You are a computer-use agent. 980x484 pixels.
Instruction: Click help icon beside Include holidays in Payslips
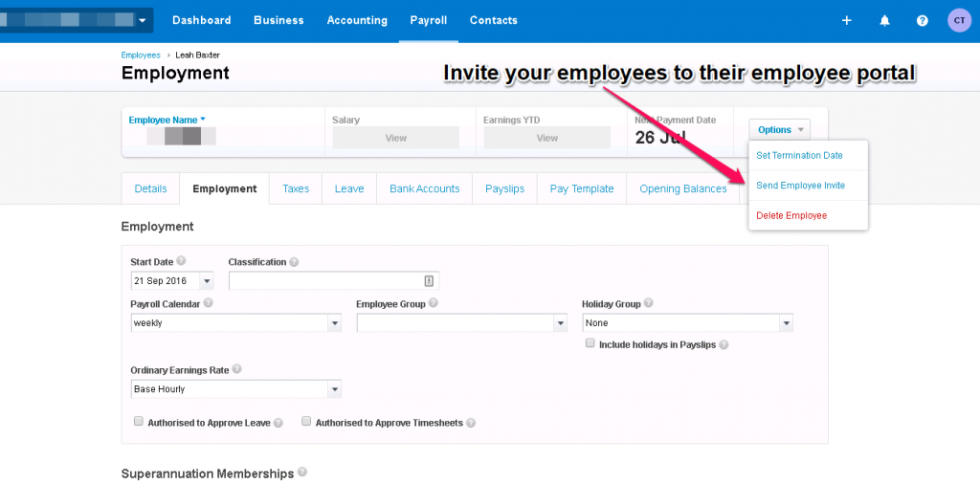[724, 344]
